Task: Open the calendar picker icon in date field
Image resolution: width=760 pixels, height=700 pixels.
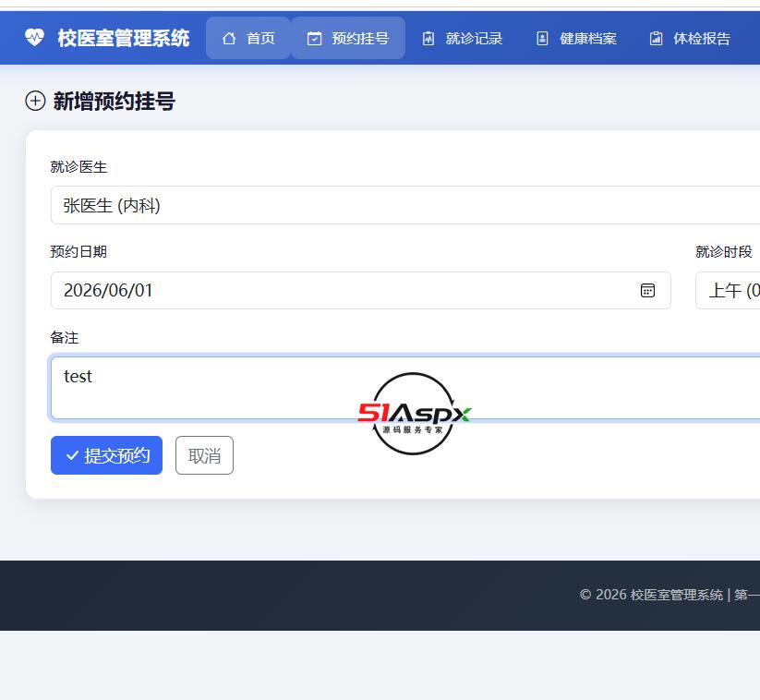Action: (647, 290)
